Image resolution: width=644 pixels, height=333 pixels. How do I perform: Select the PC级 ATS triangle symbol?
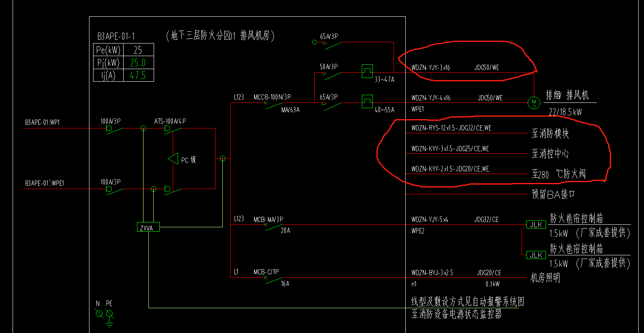173,159
